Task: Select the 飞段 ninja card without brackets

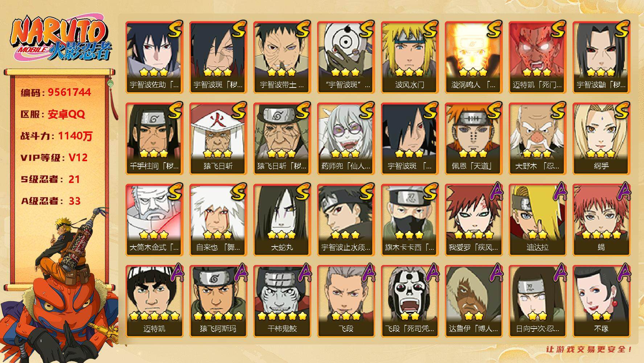Action: [x=346, y=301]
